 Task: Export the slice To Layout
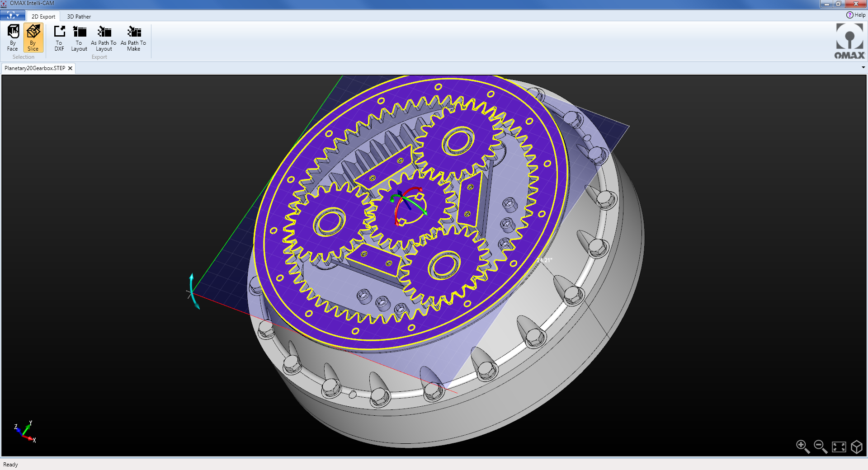(x=79, y=36)
